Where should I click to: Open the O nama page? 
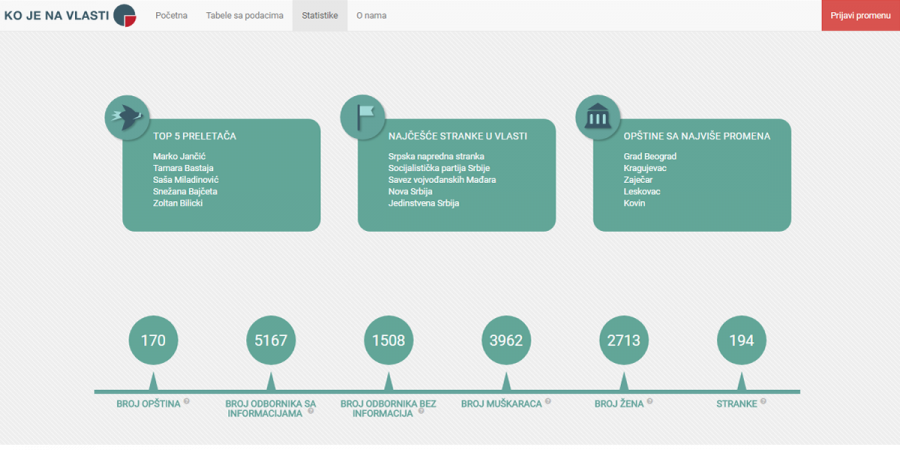pyautogui.click(x=371, y=16)
